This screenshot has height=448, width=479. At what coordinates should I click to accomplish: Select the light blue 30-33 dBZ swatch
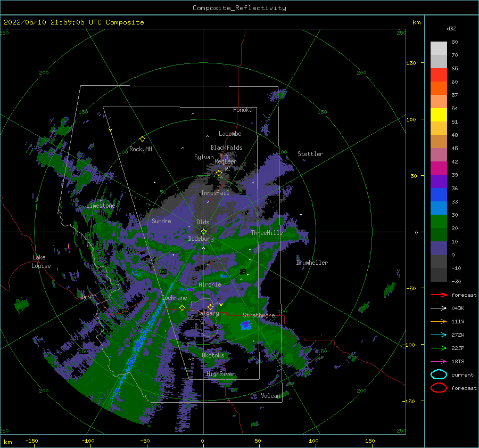(439, 208)
